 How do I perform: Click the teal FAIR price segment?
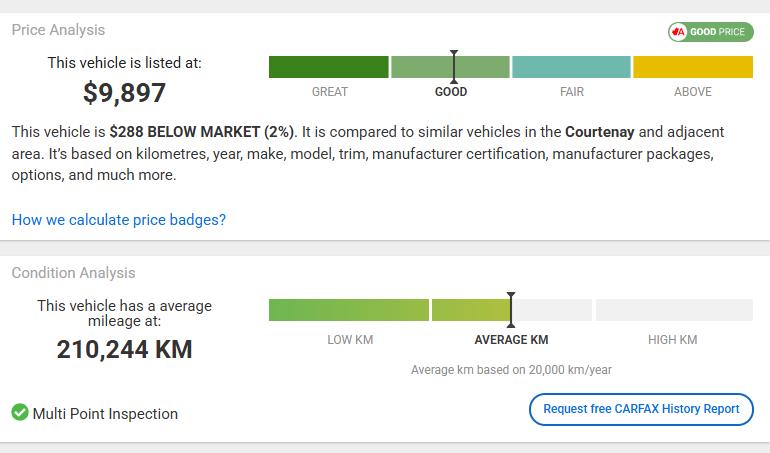tap(571, 67)
